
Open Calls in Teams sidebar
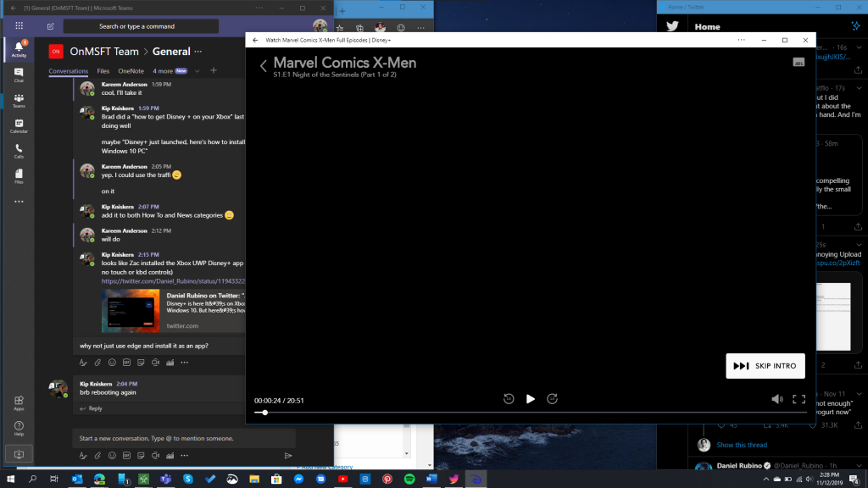tap(19, 151)
